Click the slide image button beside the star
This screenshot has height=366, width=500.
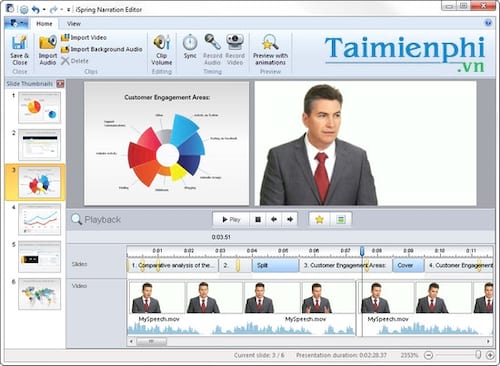(x=341, y=220)
